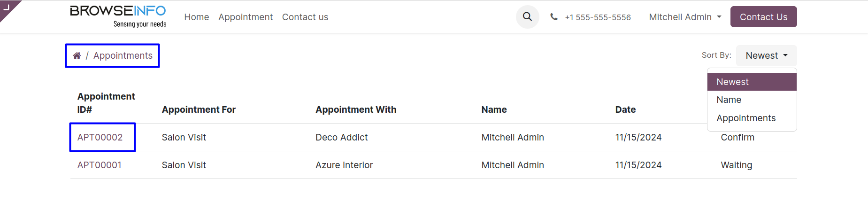Click the Azure Interior cell
The height and width of the screenshot is (218, 868).
point(344,165)
